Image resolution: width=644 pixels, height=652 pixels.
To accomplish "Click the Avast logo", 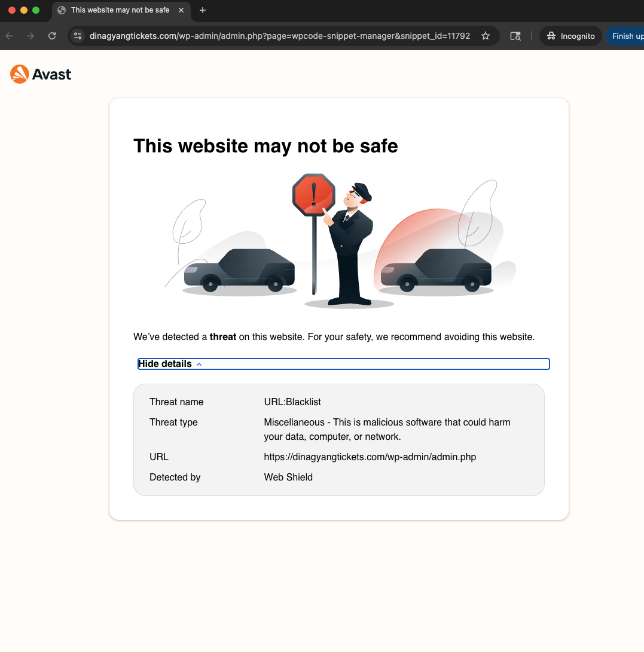I will (x=41, y=74).
